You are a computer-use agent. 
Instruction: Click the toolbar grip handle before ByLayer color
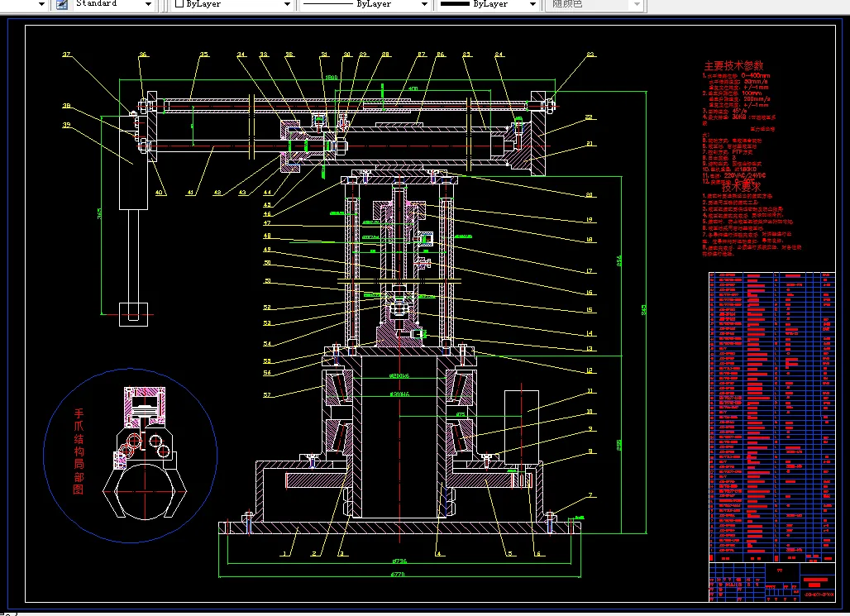click(x=165, y=4)
